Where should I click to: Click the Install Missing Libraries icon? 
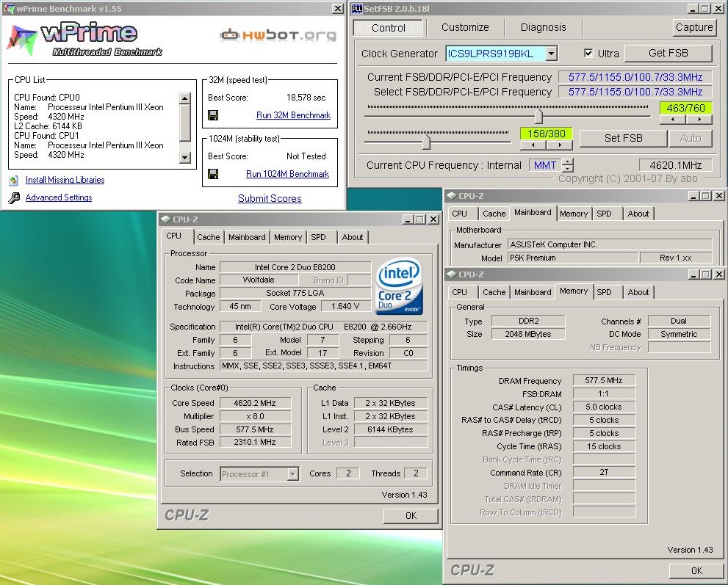click(x=14, y=180)
